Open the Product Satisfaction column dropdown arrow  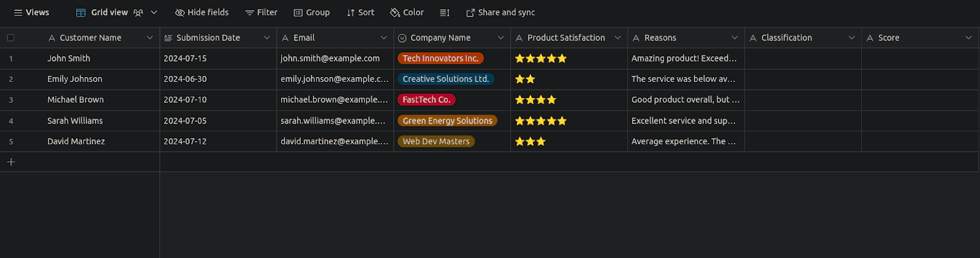click(x=617, y=38)
